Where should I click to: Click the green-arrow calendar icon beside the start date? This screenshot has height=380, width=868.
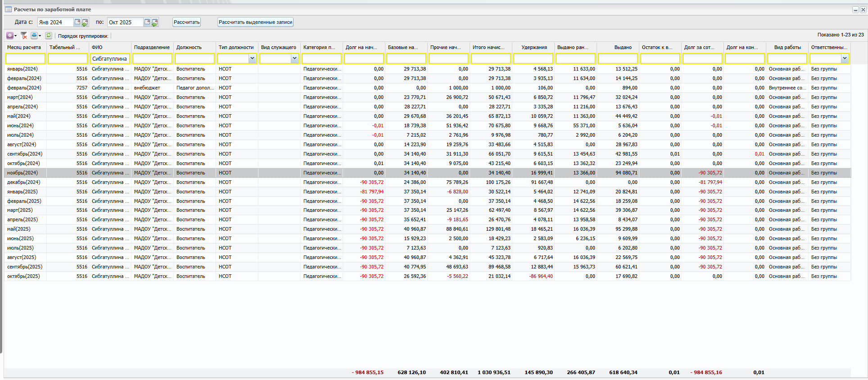pyautogui.click(x=85, y=22)
